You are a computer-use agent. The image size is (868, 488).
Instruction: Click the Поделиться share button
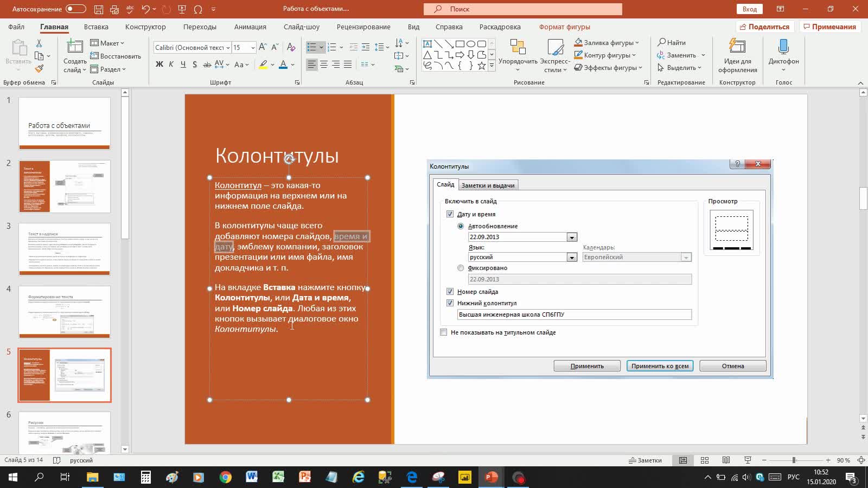(x=765, y=27)
